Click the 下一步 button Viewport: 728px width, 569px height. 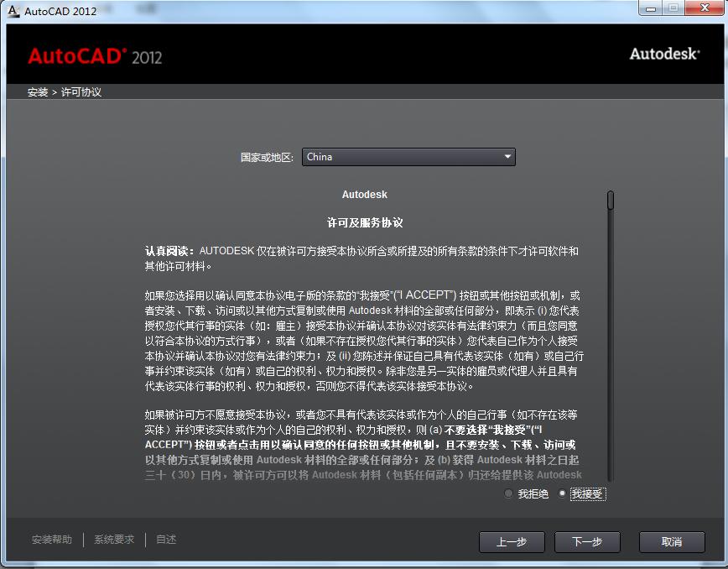click(x=587, y=542)
